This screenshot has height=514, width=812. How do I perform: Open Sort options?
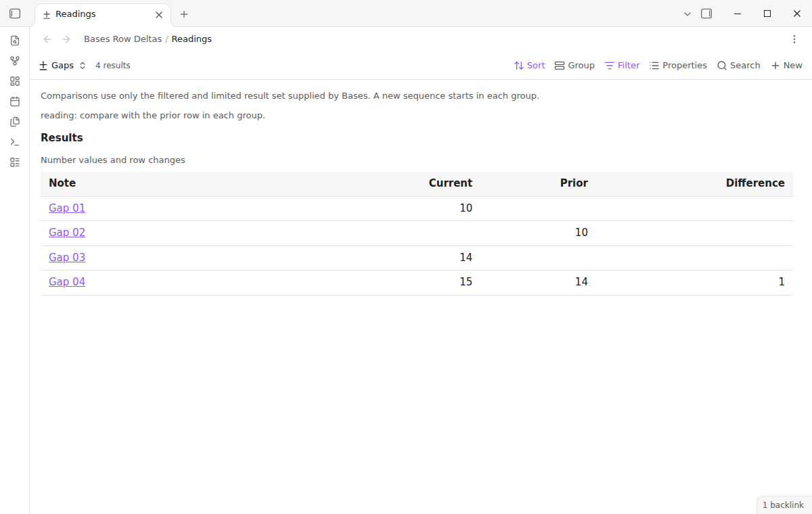click(529, 66)
